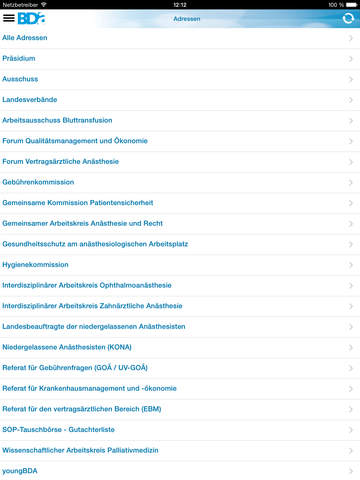This screenshot has width=360, height=480.
Task: Open the Alle Adressen chevron arrow
Action: [x=350, y=38]
